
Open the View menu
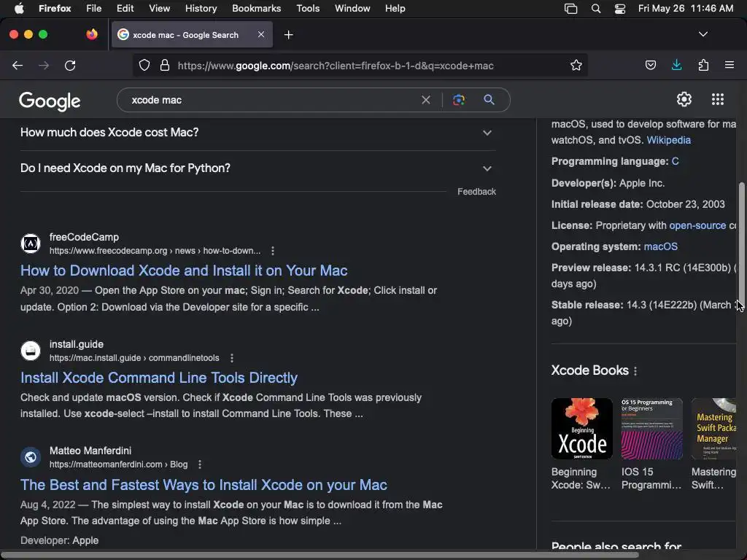160,8
